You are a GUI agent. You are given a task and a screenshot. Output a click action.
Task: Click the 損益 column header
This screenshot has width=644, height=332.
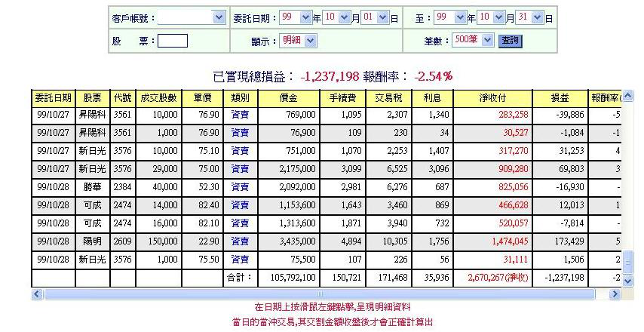tap(560, 98)
